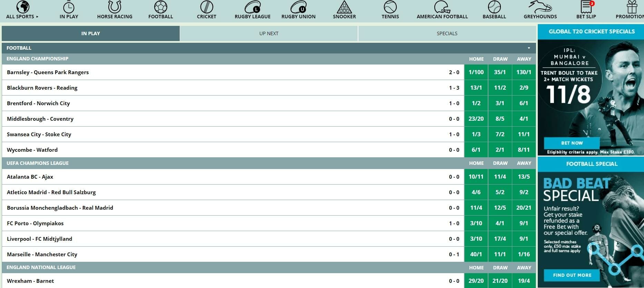Viewport: 644px width, 288px height.
Task: Click the Bad Beat Special promo image
Action: (591, 230)
